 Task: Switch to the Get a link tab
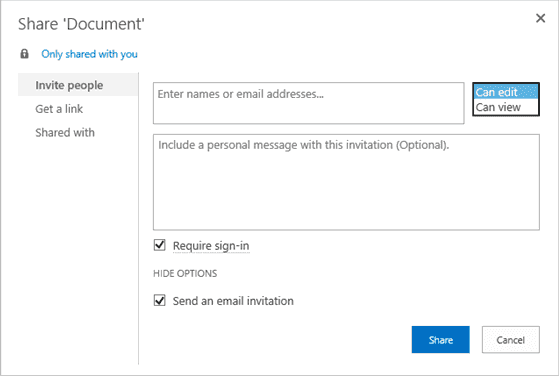59,109
